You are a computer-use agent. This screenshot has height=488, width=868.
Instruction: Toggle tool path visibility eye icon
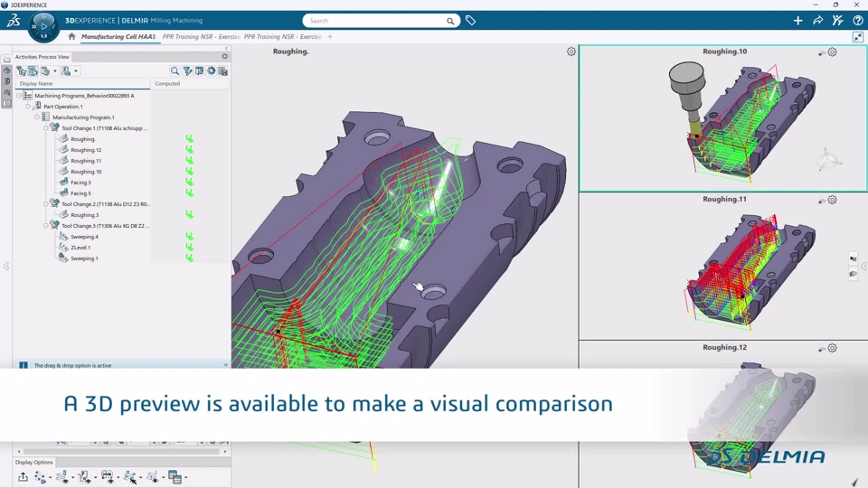(62, 477)
